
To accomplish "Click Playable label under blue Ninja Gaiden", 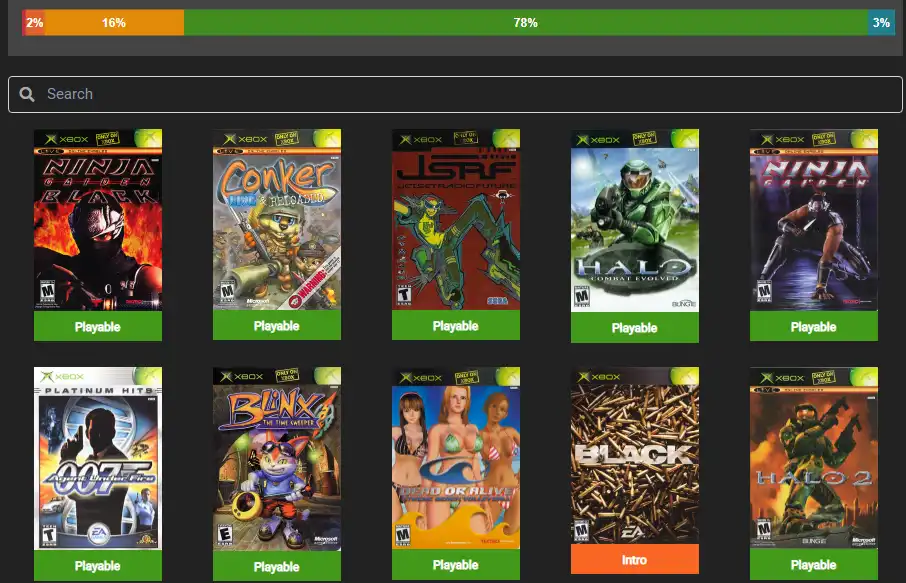I will (x=814, y=326).
